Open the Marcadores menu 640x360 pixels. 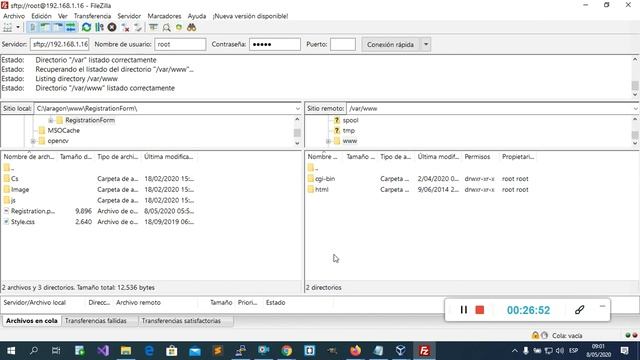(x=164, y=16)
